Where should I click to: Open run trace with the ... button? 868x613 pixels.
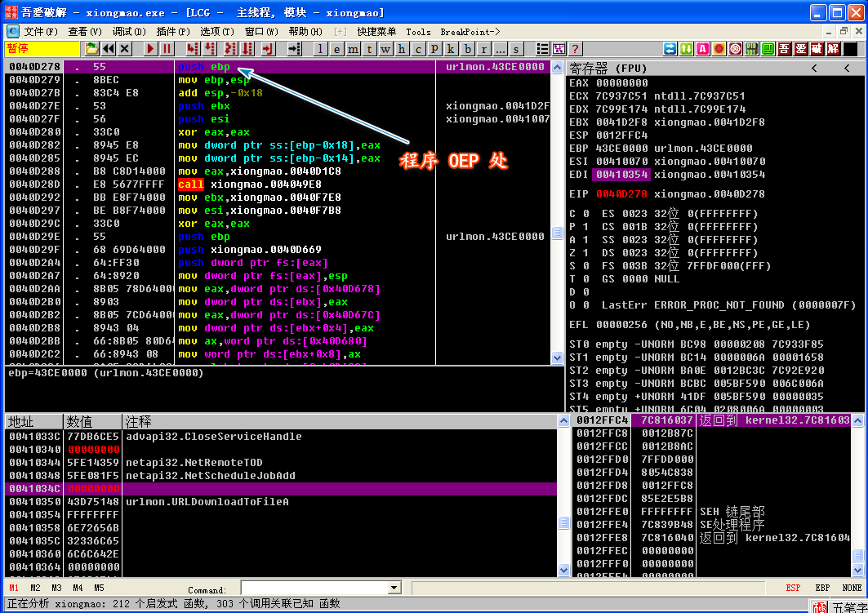[x=501, y=49]
